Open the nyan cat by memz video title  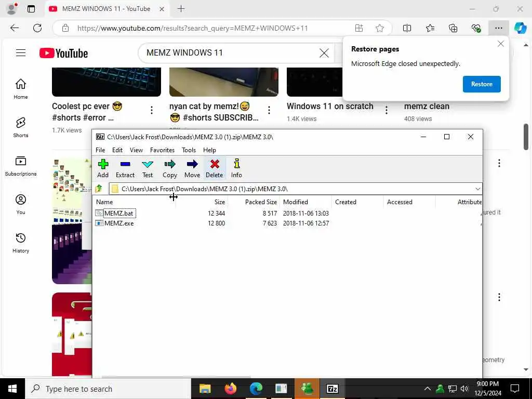click(x=214, y=112)
